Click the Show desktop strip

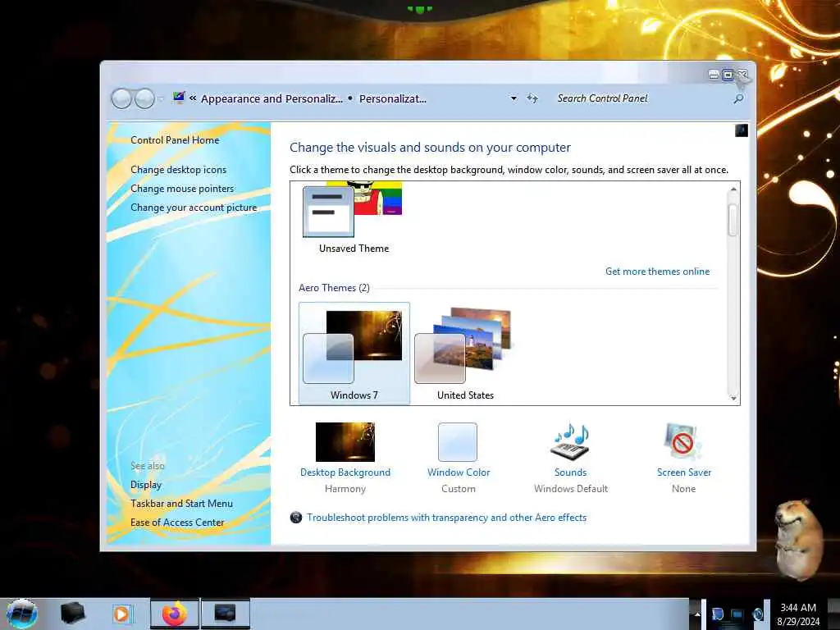click(x=833, y=614)
